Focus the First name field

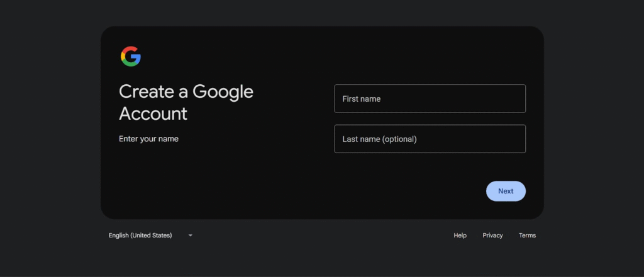pyautogui.click(x=430, y=99)
